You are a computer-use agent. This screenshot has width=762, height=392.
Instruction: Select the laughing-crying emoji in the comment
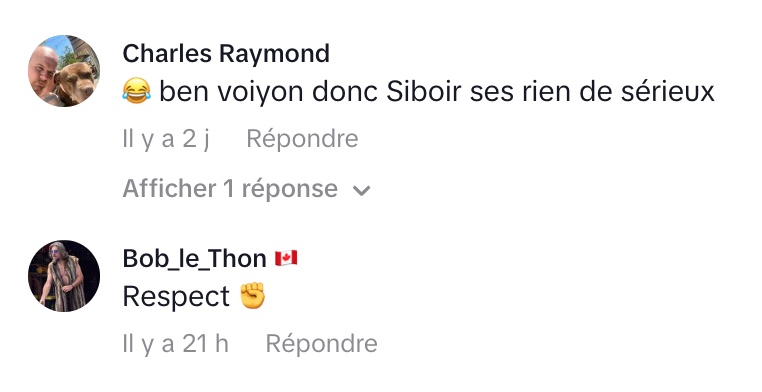(x=136, y=91)
